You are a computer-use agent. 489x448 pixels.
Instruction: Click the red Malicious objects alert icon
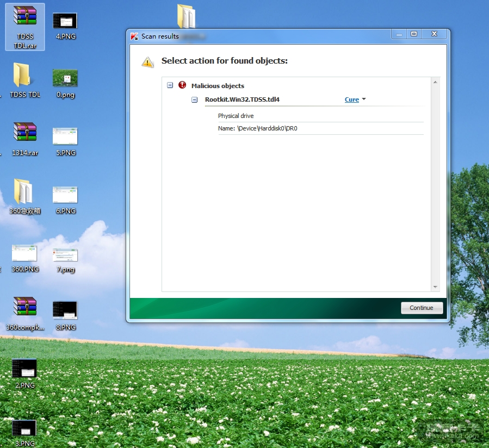coord(182,85)
